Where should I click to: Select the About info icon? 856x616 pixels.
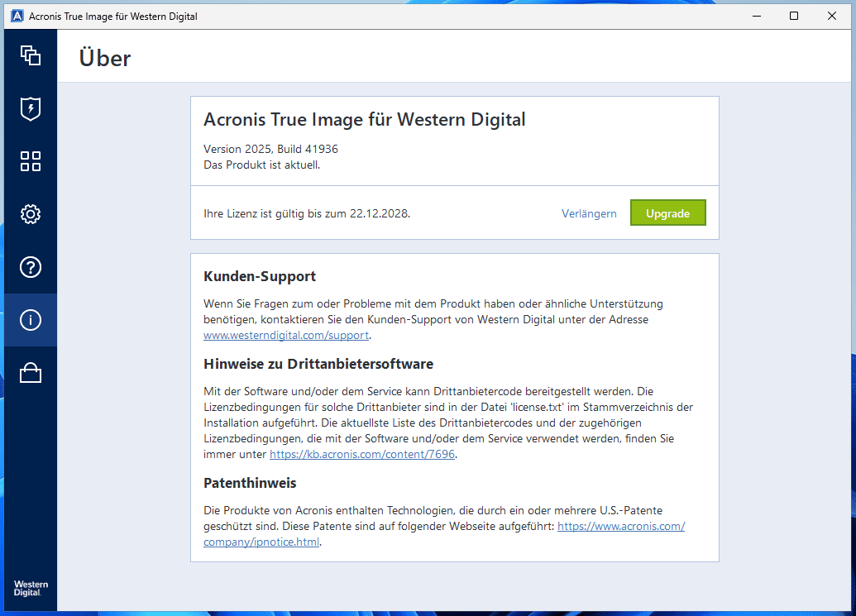pos(31,320)
